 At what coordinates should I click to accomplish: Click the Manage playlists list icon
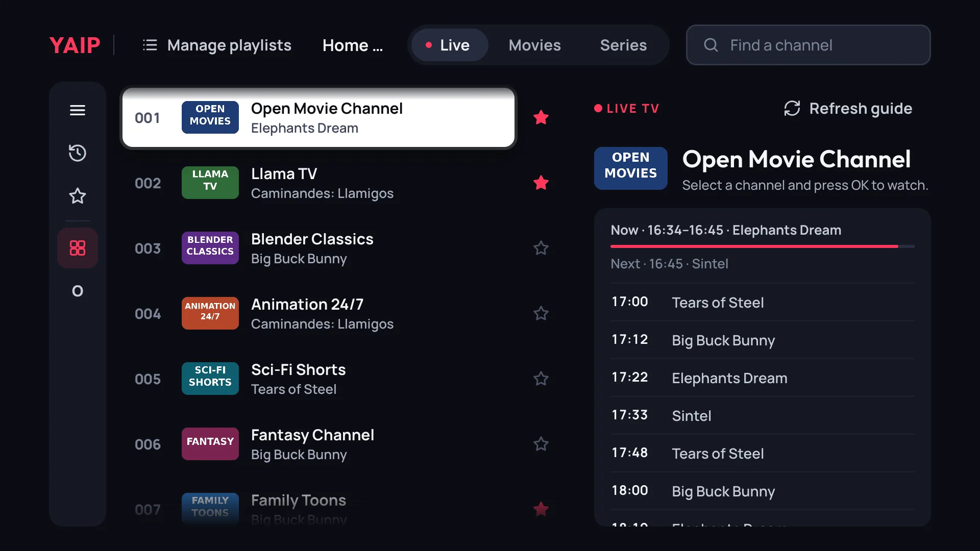(x=150, y=45)
